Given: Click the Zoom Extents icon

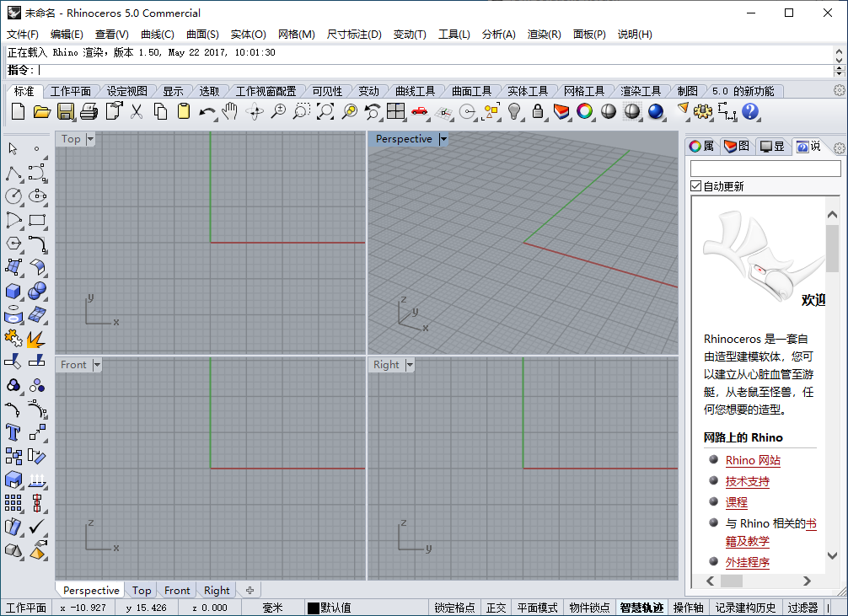Looking at the screenshot, I should click(x=325, y=111).
